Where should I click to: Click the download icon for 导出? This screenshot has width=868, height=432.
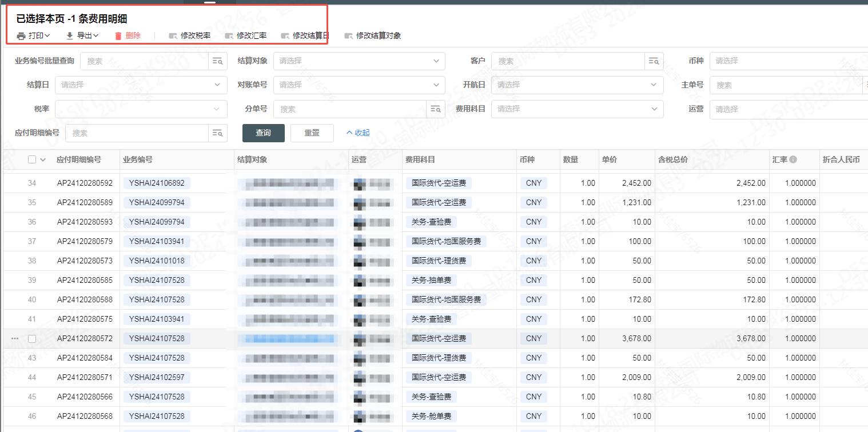70,36
